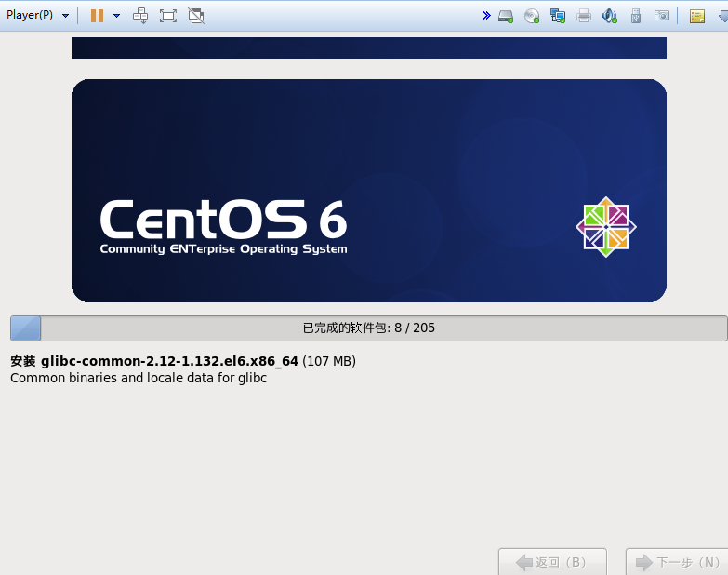This screenshot has height=575, width=728.
Task: Click the webcam device icon
Action: [x=662, y=16]
